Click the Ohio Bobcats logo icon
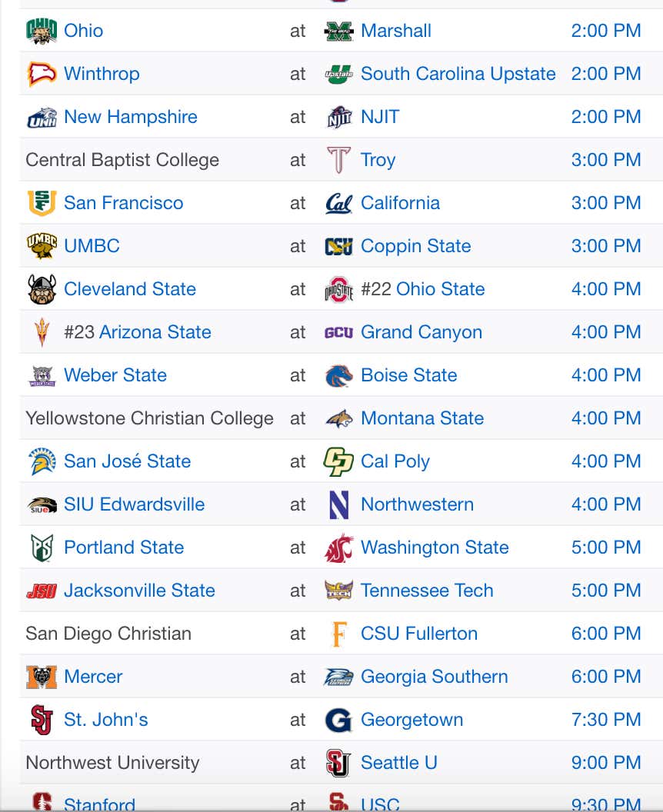The width and height of the screenshot is (663, 812). pos(42,31)
